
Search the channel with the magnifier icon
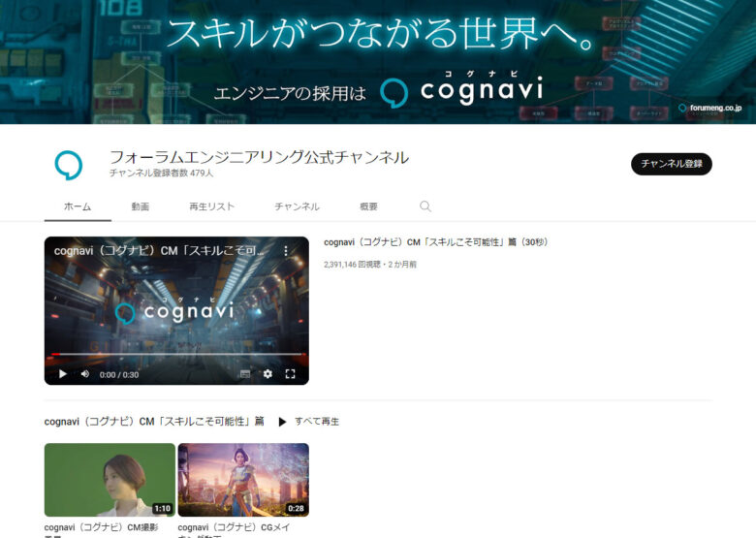point(425,206)
